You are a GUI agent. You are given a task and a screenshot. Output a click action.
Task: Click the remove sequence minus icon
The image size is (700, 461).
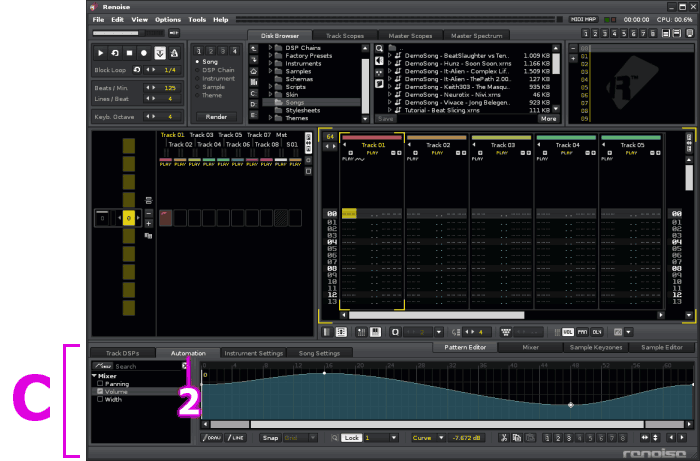pyautogui.click(x=149, y=213)
